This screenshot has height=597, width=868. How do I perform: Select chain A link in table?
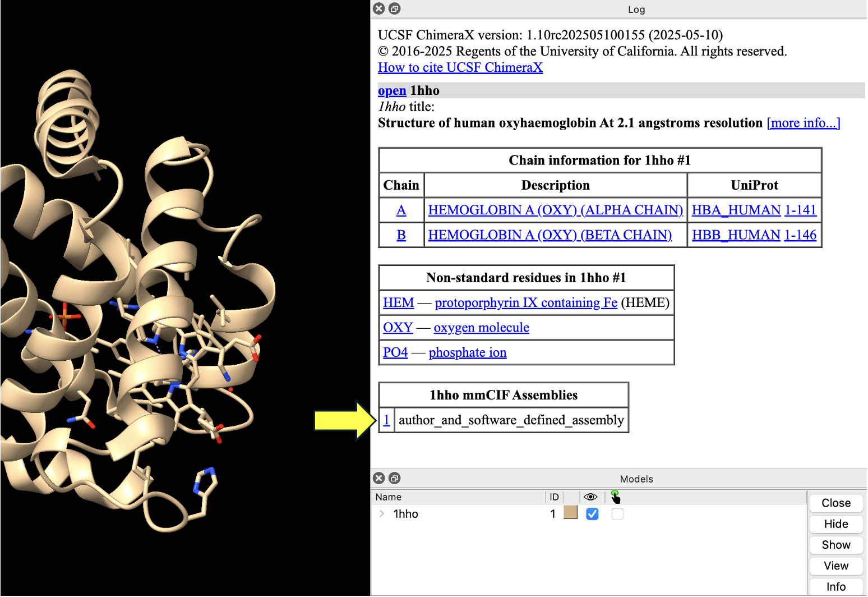coord(401,210)
